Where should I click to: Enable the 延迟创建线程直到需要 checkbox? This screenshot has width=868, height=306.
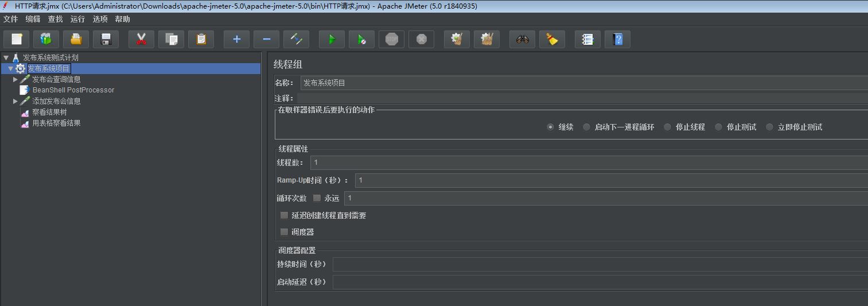[x=284, y=215]
